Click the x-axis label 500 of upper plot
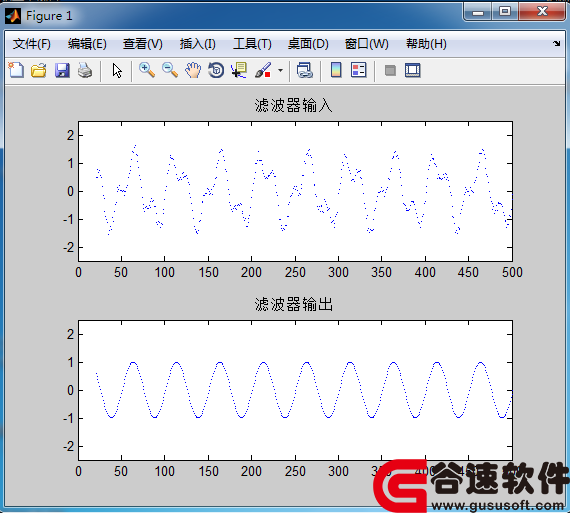The width and height of the screenshot is (570, 513). pos(512,272)
